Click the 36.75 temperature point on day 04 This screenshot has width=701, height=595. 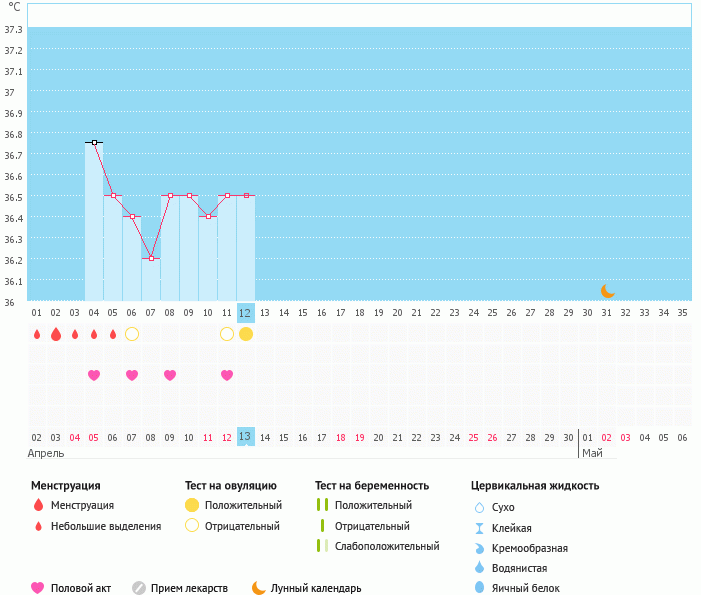click(94, 143)
